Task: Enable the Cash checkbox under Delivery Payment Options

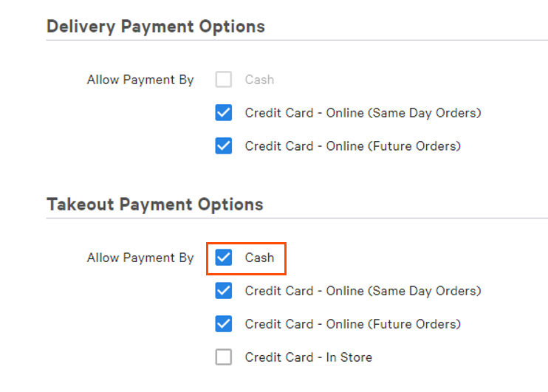Action: click(224, 80)
